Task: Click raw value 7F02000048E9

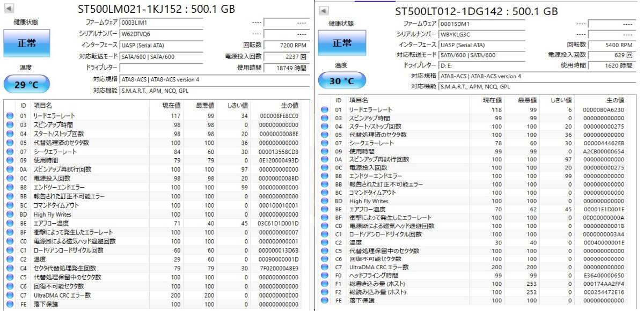Action: pos(279,268)
